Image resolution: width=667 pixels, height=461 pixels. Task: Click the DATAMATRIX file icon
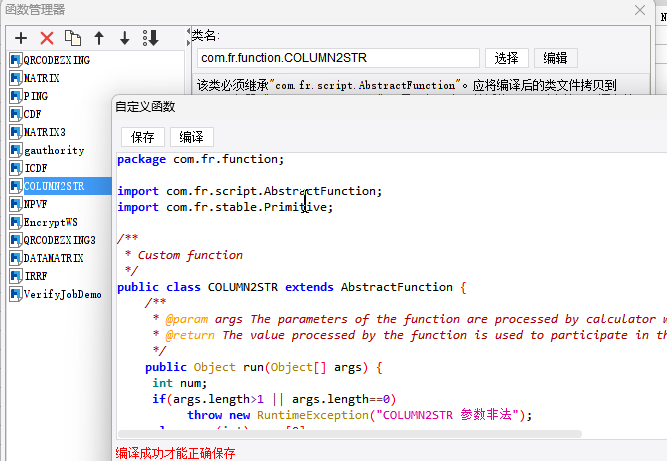point(15,258)
